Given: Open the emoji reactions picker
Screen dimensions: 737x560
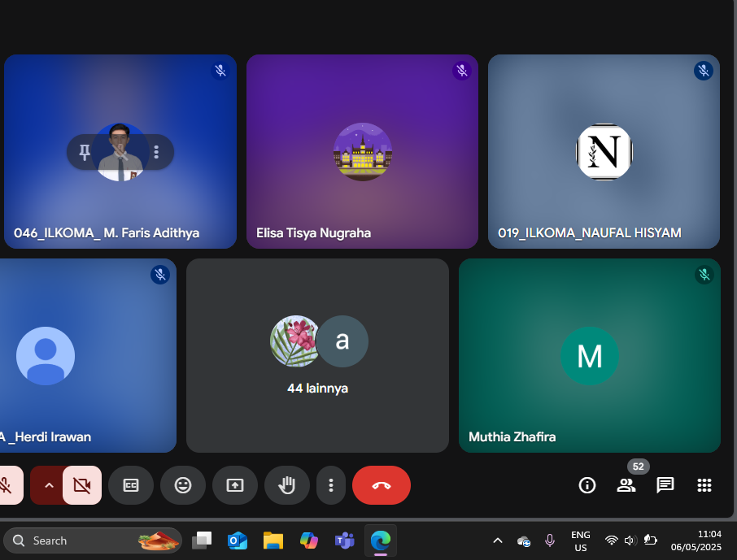Looking at the screenshot, I should point(183,485).
